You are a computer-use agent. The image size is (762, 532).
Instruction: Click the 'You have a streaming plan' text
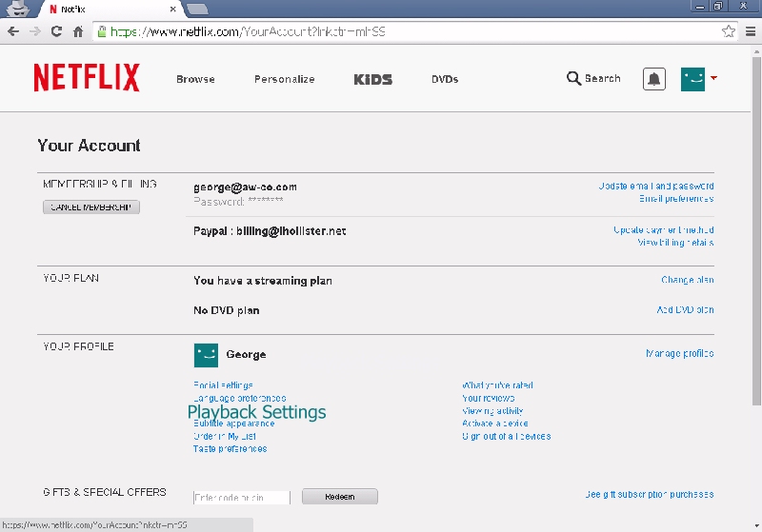pyautogui.click(x=263, y=281)
